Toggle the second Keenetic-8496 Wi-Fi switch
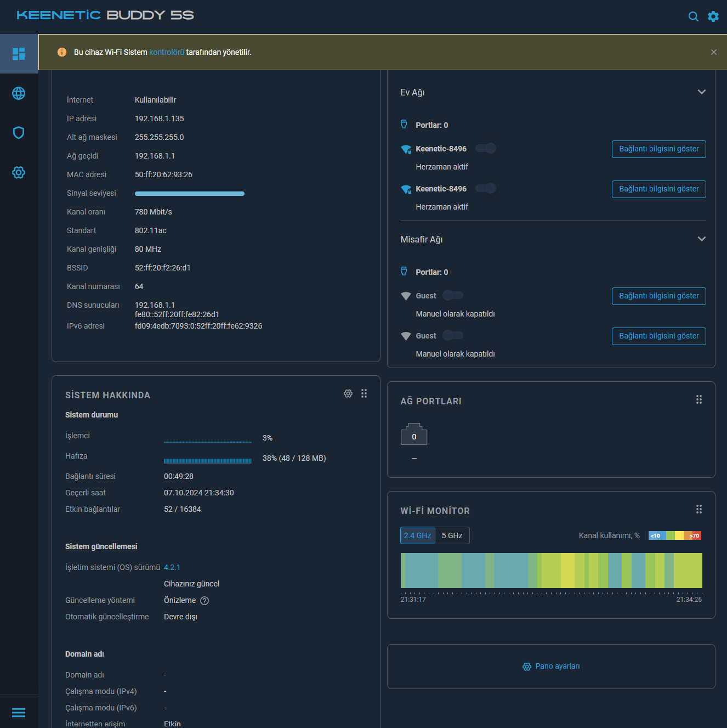This screenshot has width=727, height=728. [x=486, y=189]
